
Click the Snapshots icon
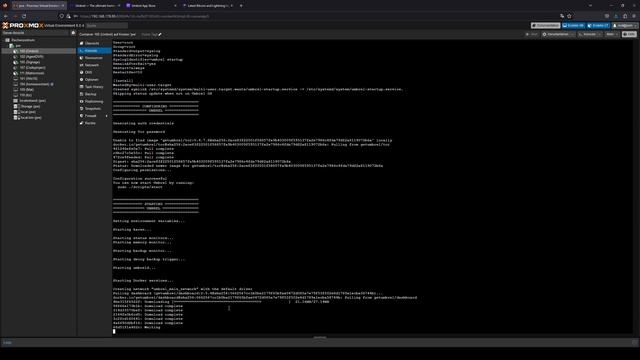[x=82, y=109]
